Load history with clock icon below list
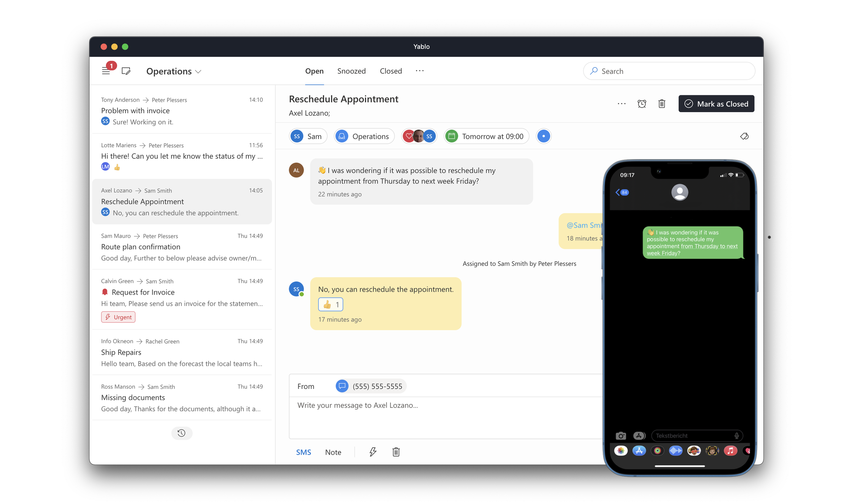The width and height of the screenshot is (848, 504). tap(182, 433)
